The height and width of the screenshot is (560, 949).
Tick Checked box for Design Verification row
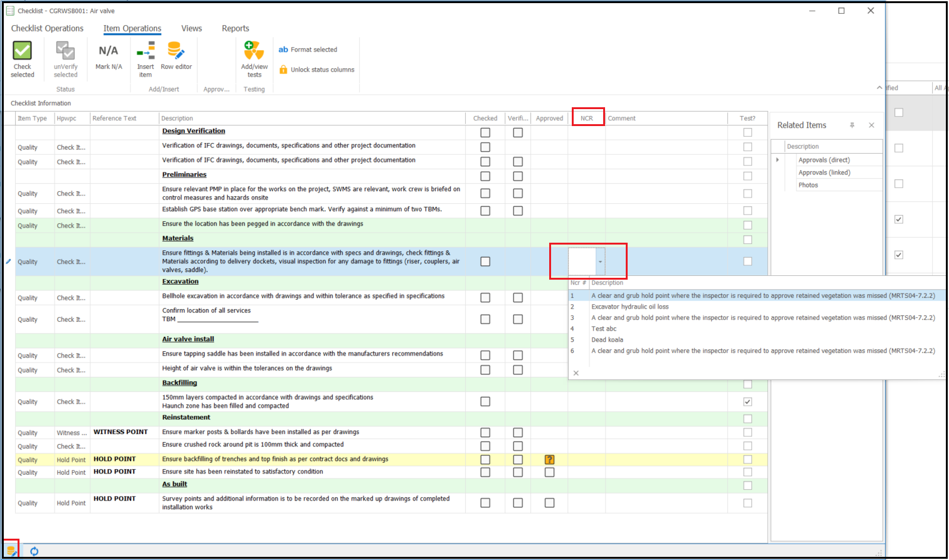pyautogui.click(x=485, y=132)
